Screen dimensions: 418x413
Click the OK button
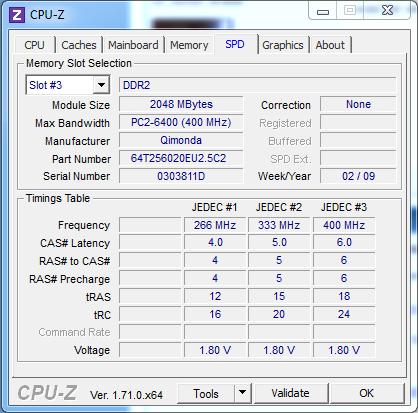click(367, 393)
